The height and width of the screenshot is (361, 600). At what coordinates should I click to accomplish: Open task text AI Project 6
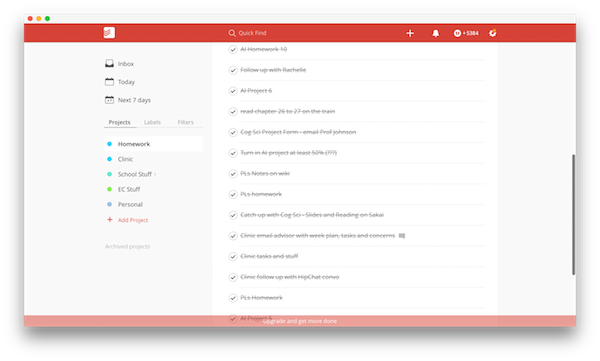[x=256, y=91]
